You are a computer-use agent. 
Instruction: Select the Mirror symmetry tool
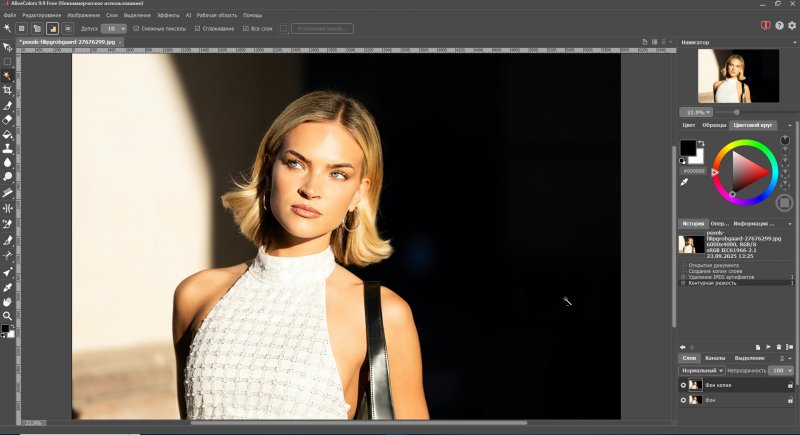[x=7, y=208]
